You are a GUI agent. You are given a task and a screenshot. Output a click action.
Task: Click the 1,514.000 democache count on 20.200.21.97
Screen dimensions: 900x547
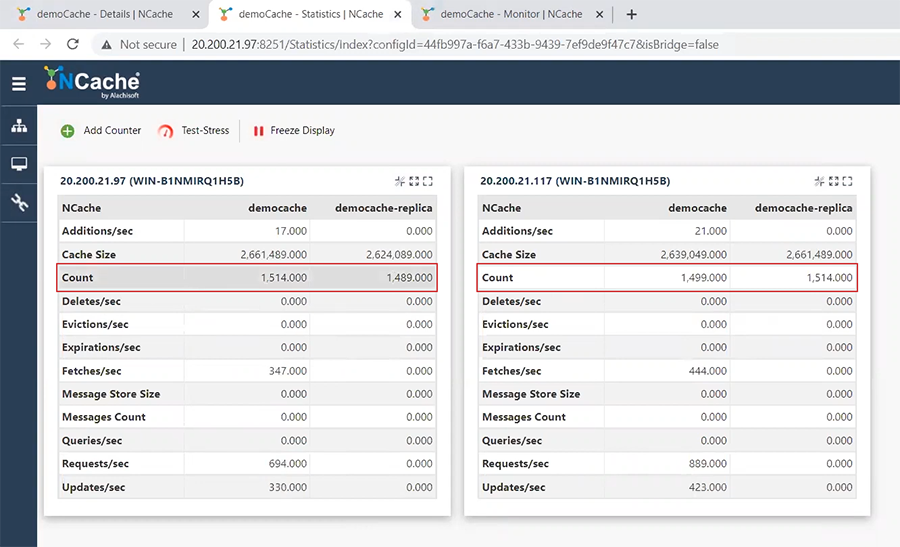284,278
